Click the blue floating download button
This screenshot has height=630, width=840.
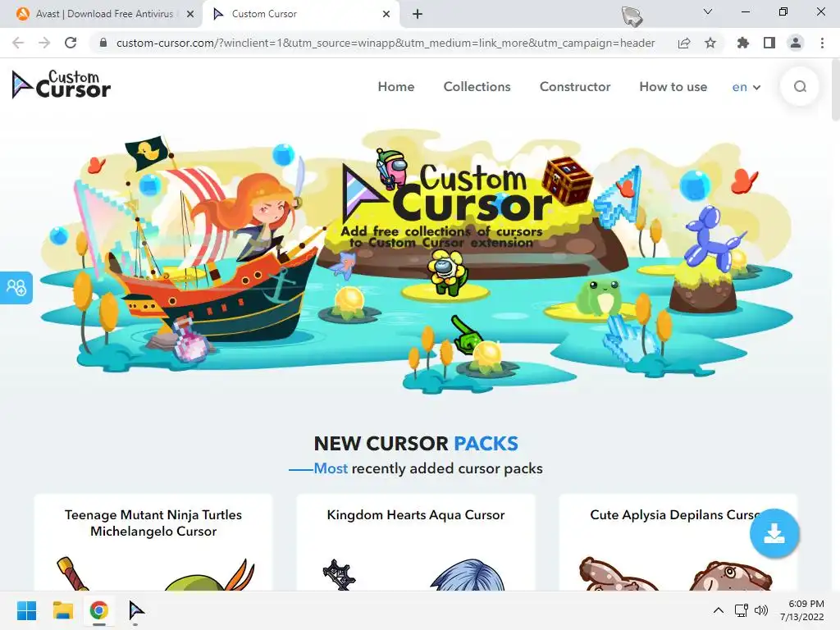(x=774, y=533)
